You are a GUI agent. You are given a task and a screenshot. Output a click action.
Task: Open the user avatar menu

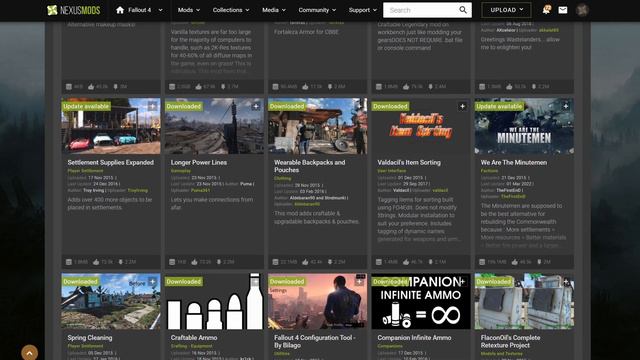point(582,10)
